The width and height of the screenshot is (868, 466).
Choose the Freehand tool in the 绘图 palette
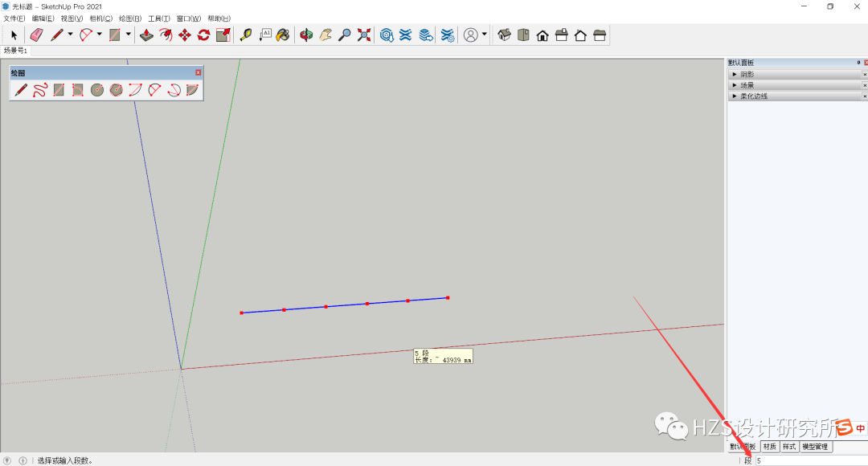tap(40, 89)
